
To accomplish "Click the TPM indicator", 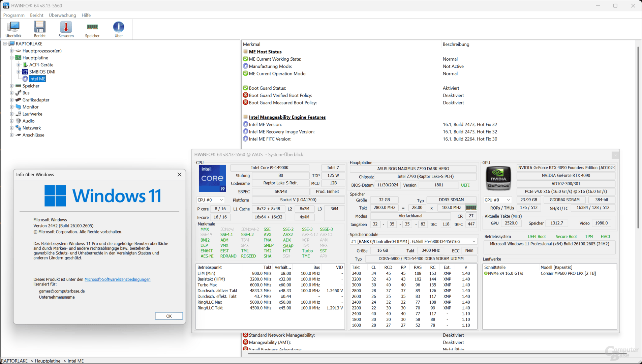I will click(x=589, y=237).
